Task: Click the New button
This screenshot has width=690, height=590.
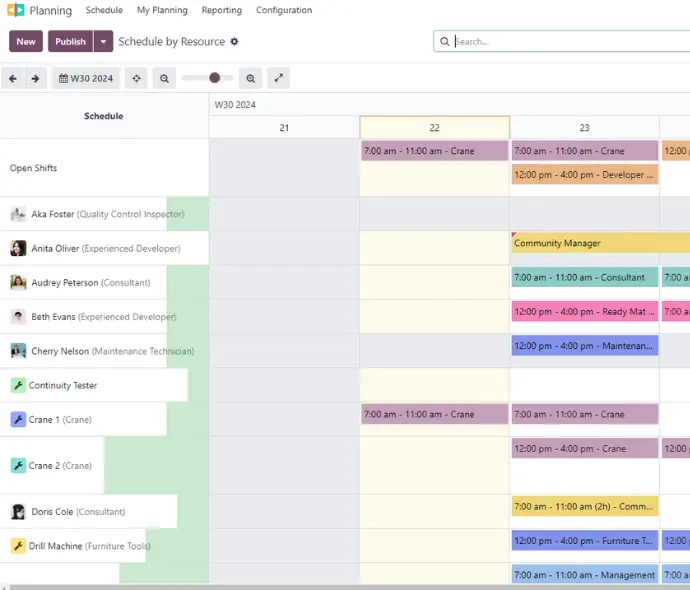Action: point(26,41)
